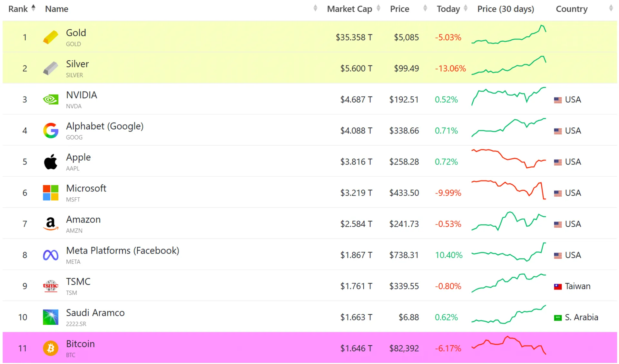Sort by Market Cap arrows

(378, 8)
